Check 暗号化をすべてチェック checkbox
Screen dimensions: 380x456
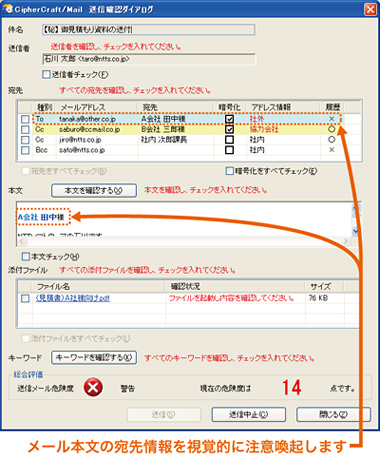click(229, 171)
